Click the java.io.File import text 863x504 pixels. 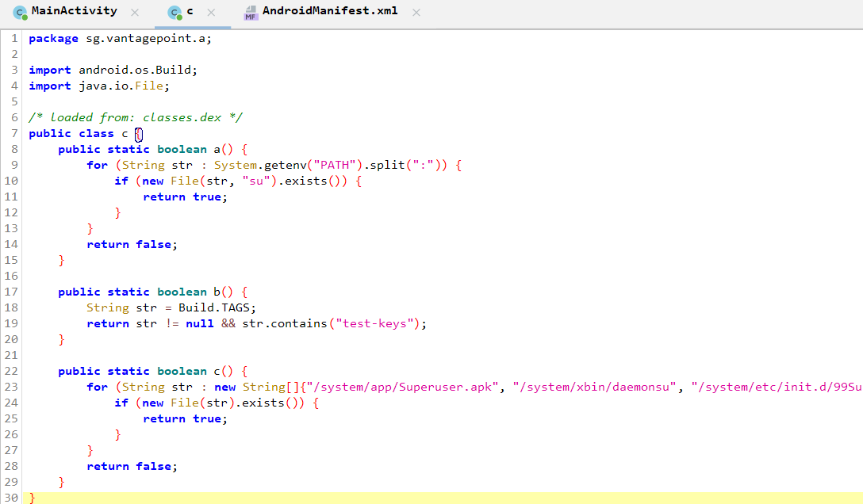[121, 86]
